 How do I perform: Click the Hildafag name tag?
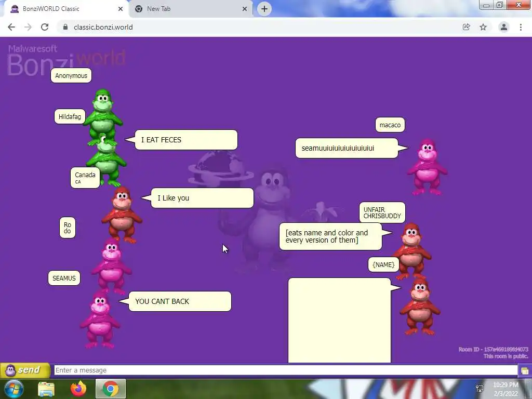(x=70, y=116)
